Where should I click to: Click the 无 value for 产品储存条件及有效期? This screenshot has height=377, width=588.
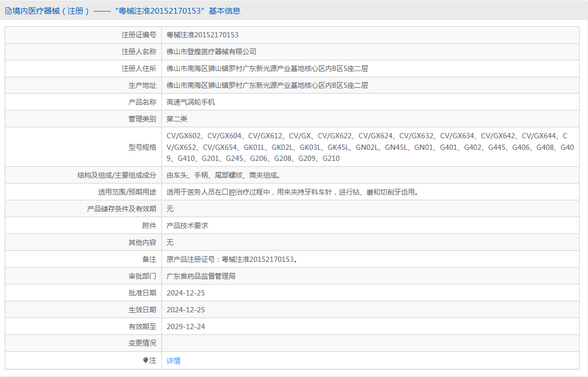[x=170, y=209]
